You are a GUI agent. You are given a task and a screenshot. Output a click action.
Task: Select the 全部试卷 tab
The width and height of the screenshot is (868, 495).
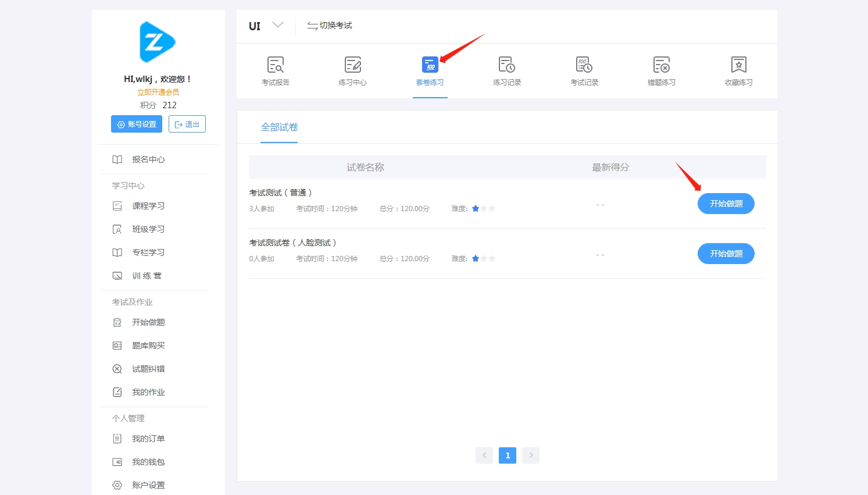(279, 127)
